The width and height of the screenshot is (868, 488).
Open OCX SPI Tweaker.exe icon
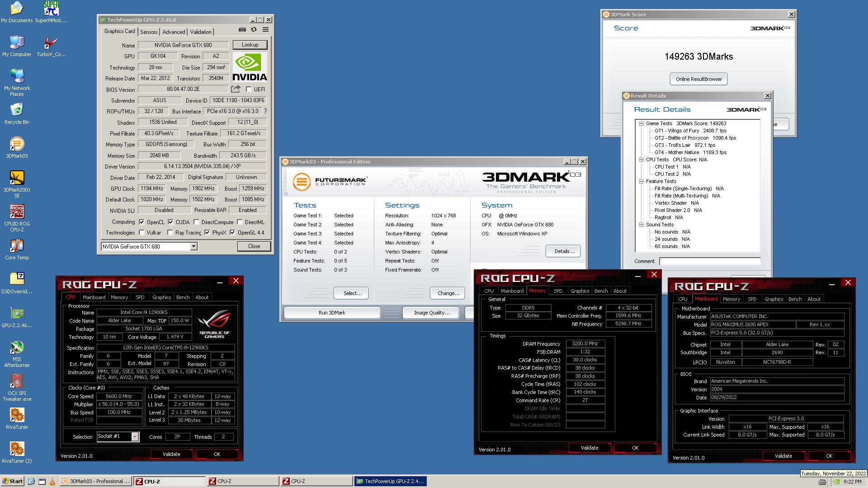point(17,388)
